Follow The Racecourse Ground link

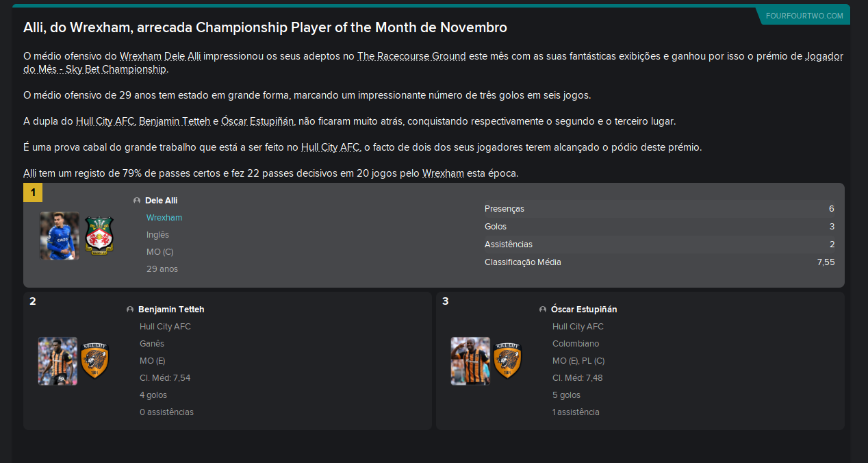click(411, 56)
